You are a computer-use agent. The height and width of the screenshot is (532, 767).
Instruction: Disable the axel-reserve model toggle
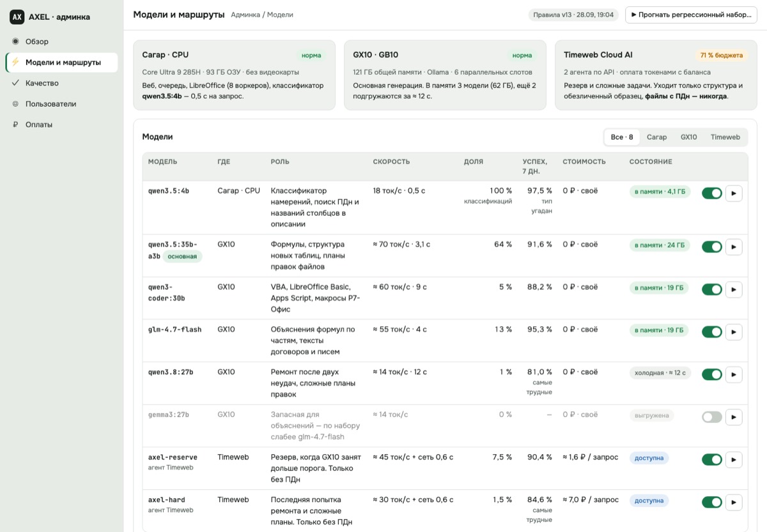tap(712, 460)
